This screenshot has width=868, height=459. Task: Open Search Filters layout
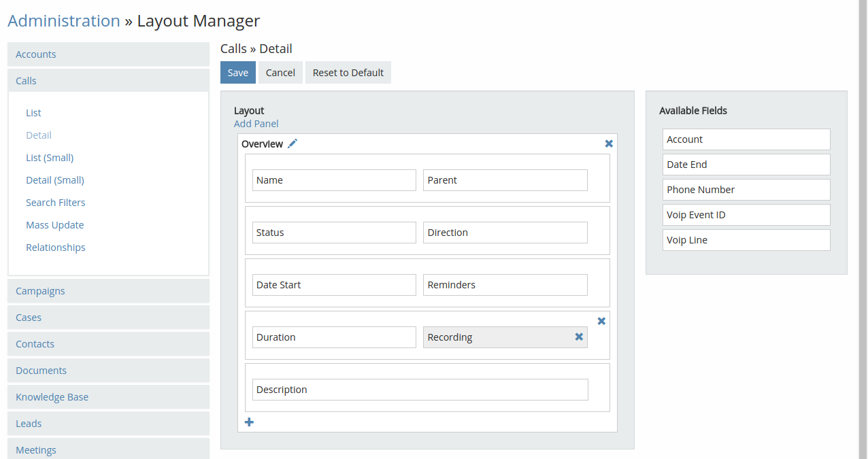(56, 203)
